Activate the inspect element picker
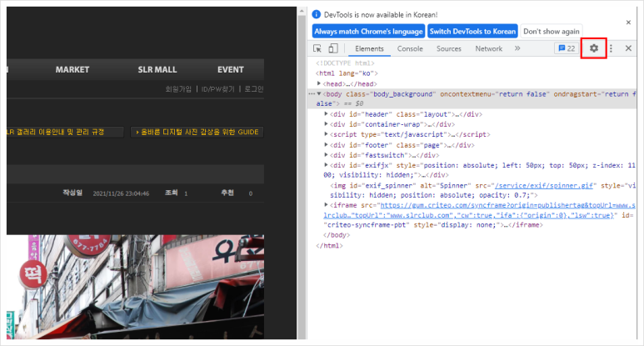Image resolution: width=644 pixels, height=346 pixels. pos(317,48)
